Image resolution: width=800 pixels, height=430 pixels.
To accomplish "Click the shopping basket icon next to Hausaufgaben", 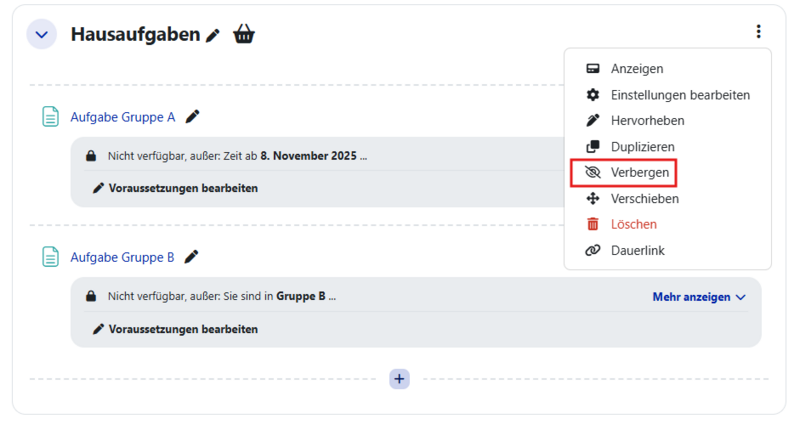I will [x=244, y=35].
